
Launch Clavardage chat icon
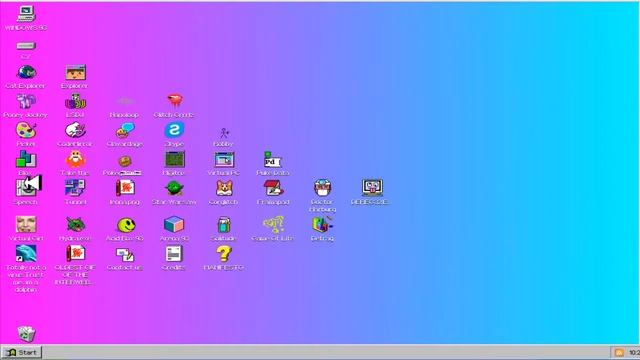point(125,130)
